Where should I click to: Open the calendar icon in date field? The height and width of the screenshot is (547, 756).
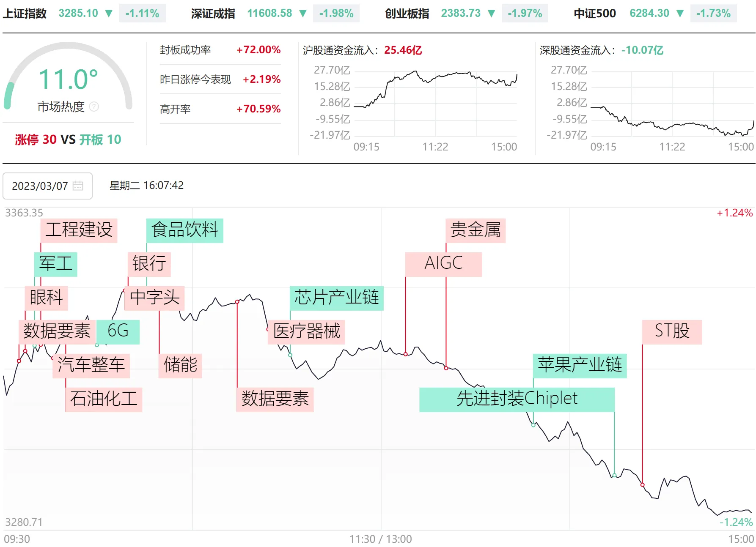(x=78, y=186)
